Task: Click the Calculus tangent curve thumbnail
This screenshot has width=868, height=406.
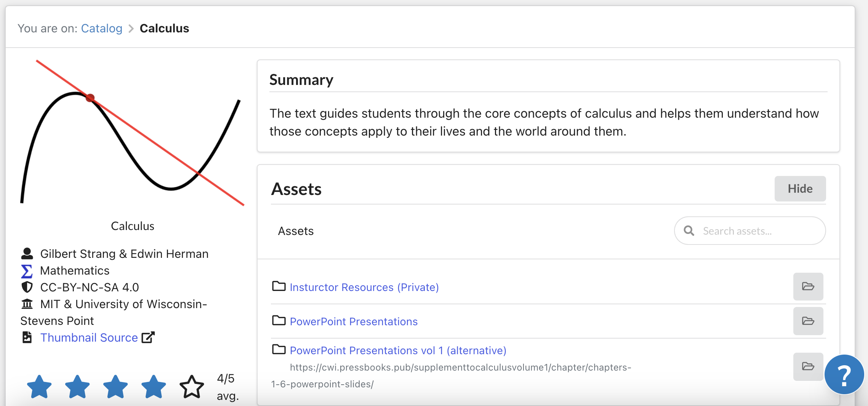Action: point(132,133)
